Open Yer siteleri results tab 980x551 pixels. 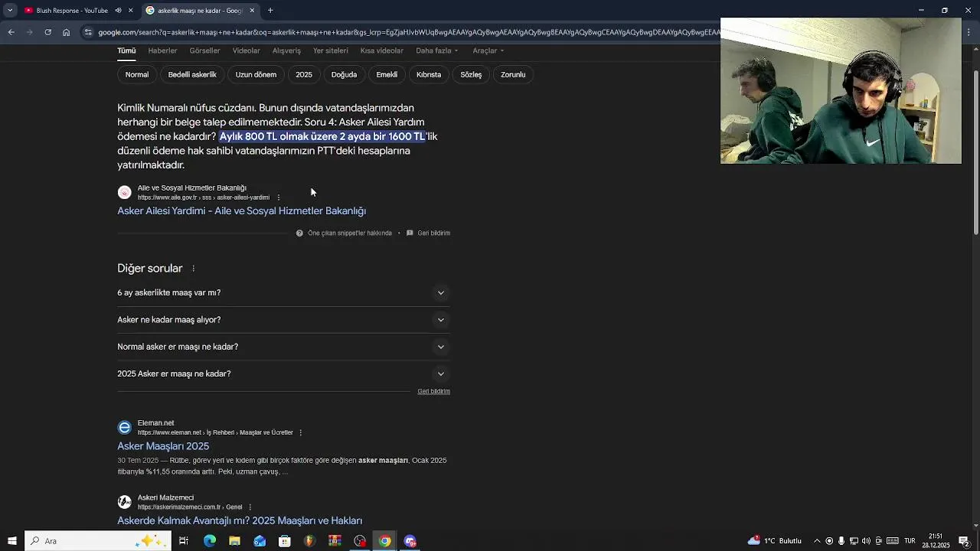pyautogui.click(x=331, y=51)
